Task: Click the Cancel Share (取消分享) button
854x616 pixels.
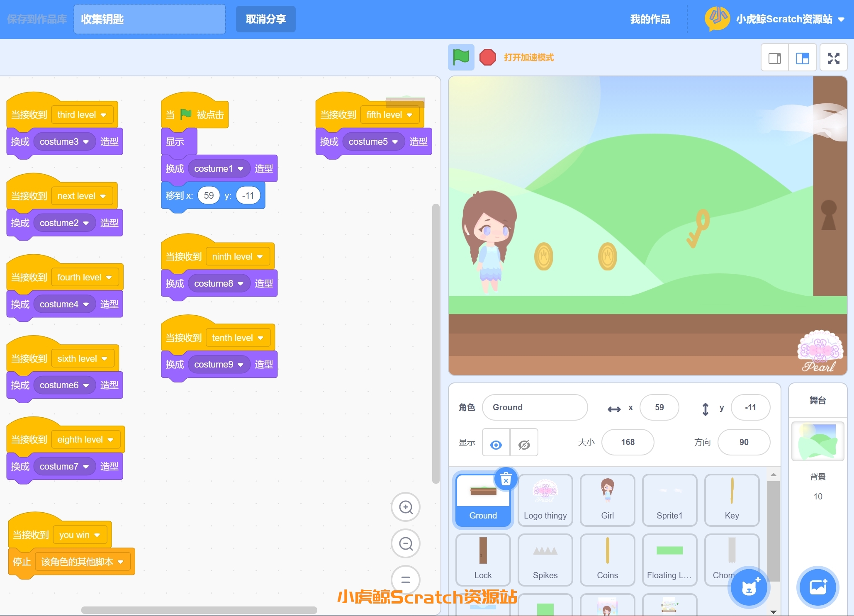Action: (265, 19)
